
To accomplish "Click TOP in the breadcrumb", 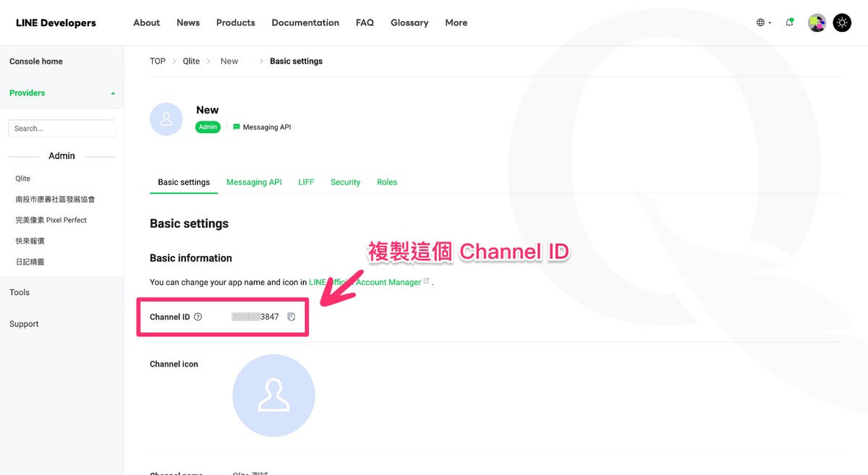I will coord(158,61).
